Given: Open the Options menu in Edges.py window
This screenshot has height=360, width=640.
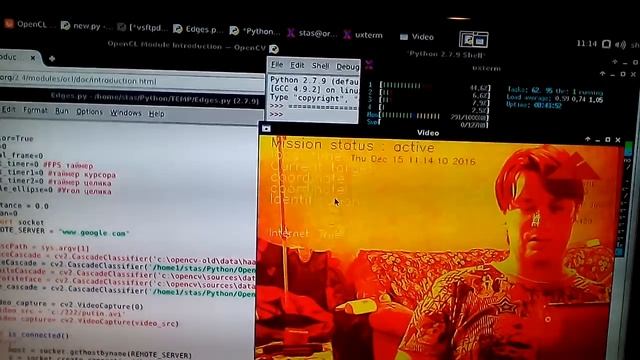Looking at the screenshot, I should point(89,111).
